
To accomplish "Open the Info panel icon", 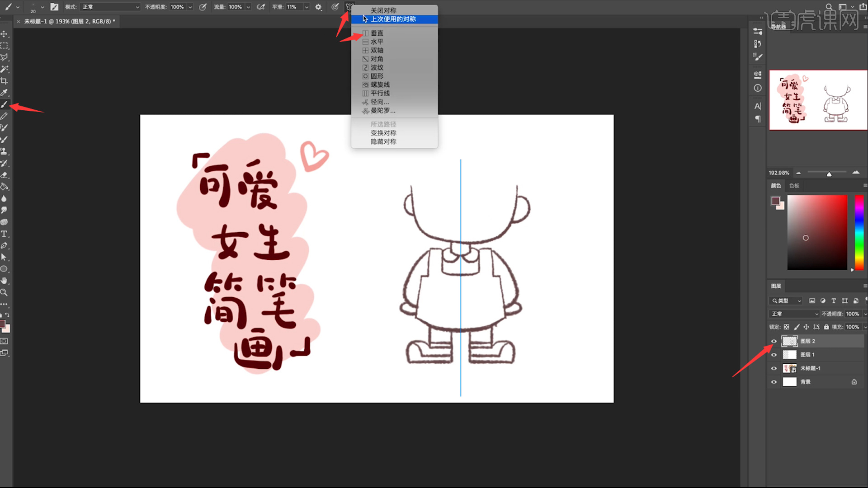I will (758, 88).
